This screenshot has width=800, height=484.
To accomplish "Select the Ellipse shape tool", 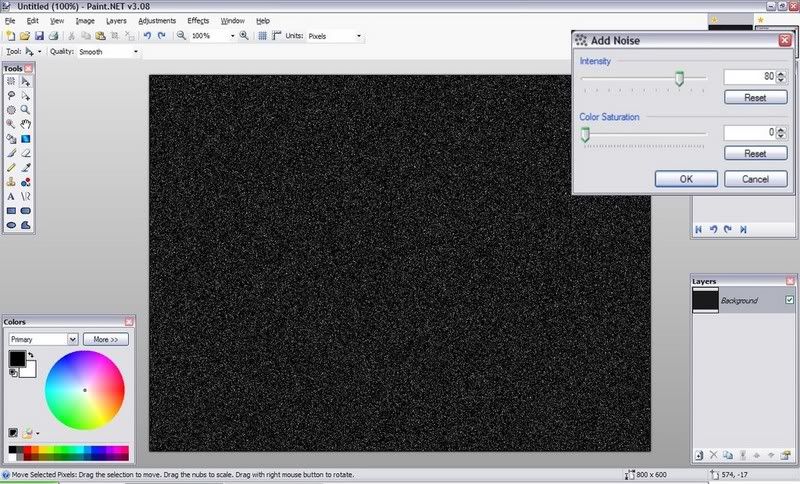I will (11, 225).
